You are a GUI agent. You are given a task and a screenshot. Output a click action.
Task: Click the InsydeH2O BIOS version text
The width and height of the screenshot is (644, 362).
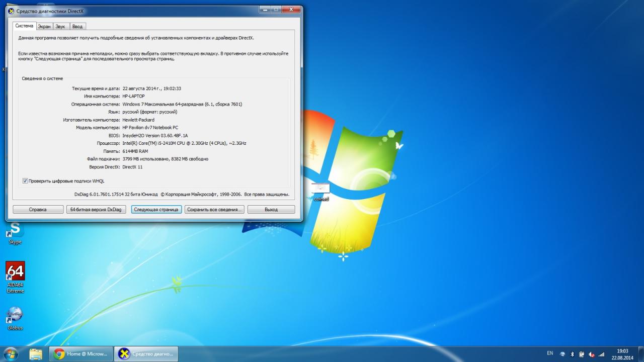click(155, 135)
